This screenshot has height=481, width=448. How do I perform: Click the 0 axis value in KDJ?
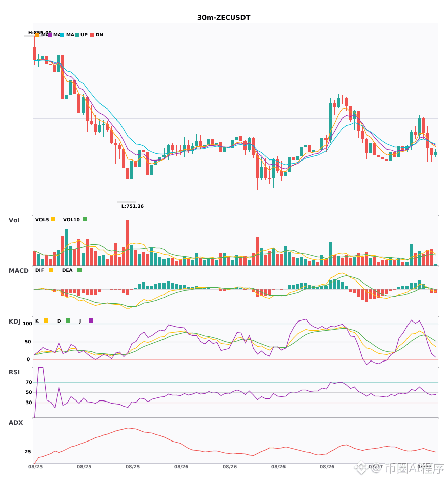[x=28, y=359]
